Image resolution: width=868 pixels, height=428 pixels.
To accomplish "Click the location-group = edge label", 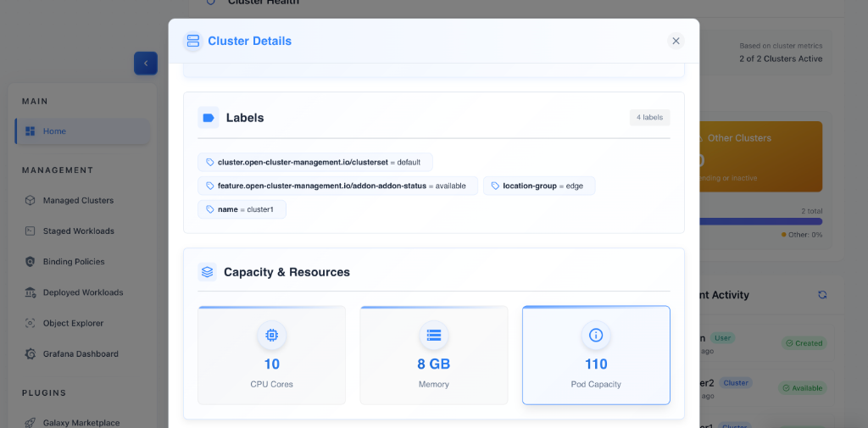I will pos(539,186).
